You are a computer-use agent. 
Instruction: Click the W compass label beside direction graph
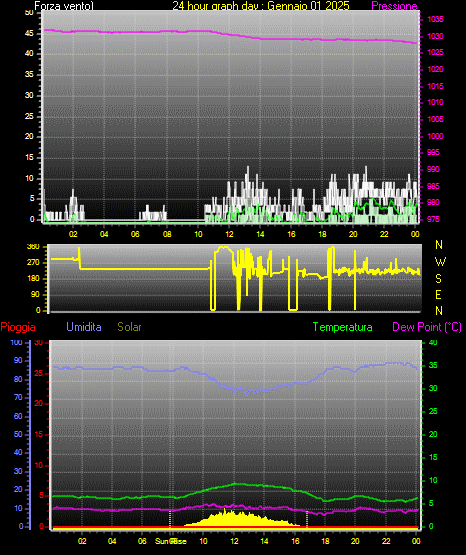440,262
